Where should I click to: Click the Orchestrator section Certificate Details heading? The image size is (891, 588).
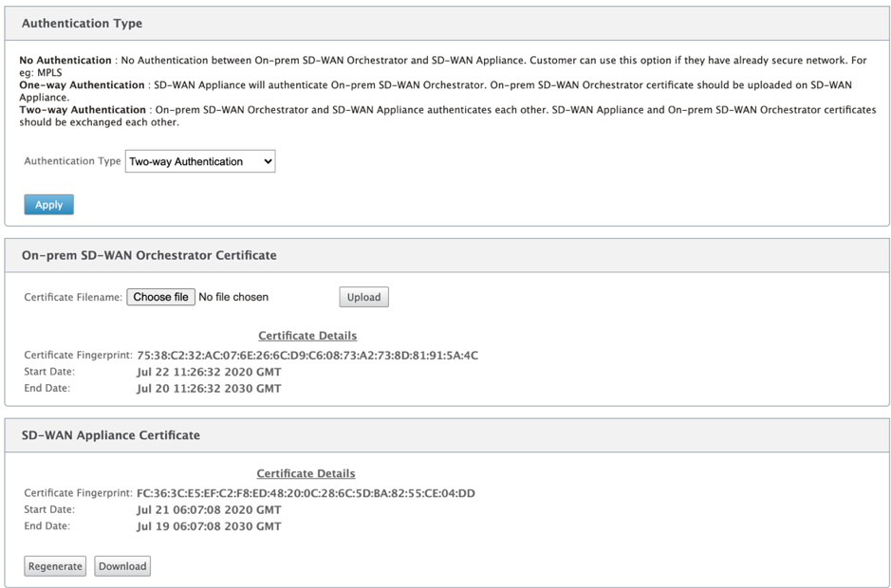[307, 336]
